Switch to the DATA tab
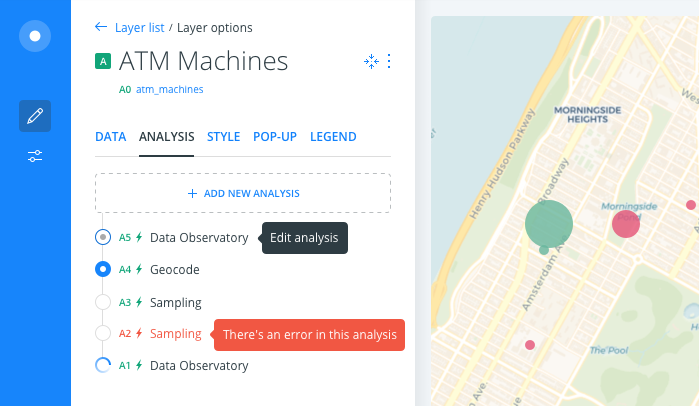Viewport: 699px width, 406px height. click(111, 136)
